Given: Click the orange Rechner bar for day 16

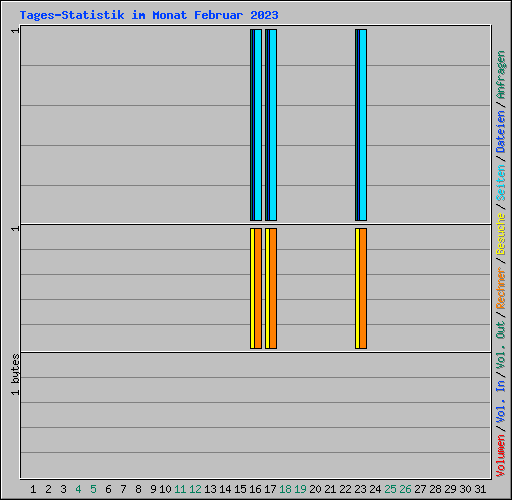Looking at the screenshot, I should [258, 289].
